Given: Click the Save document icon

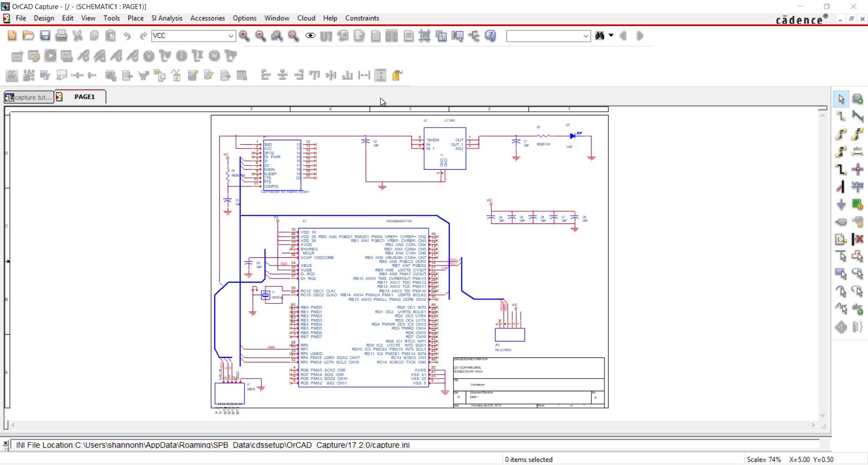Looking at the screenshot, I should [45, 35].
